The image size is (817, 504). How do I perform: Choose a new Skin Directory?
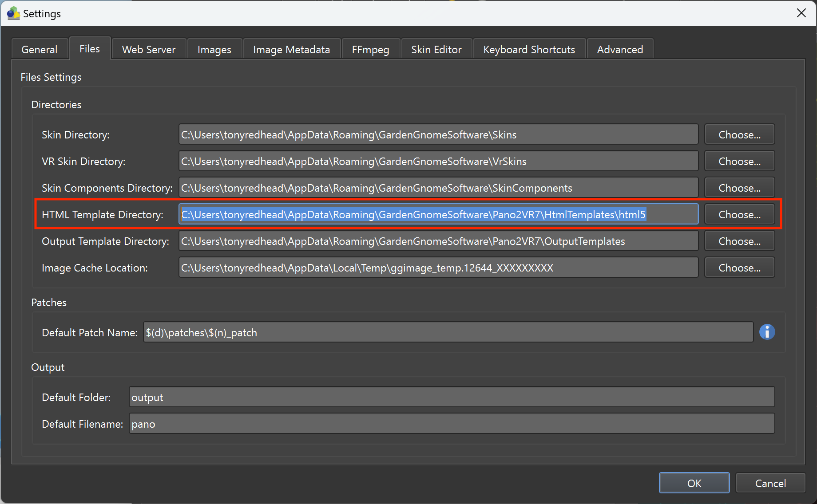point(740,134)
